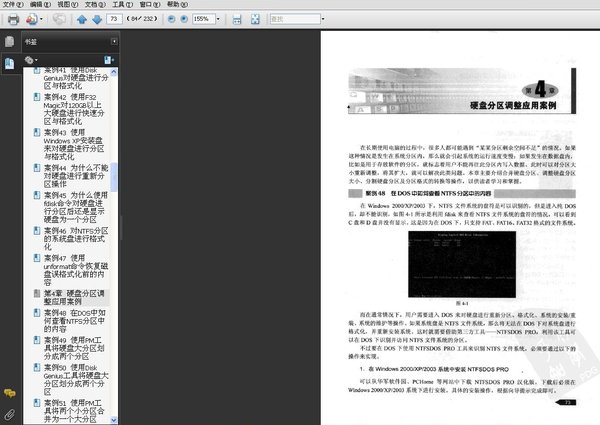600x425 pixels.
Task: Click the DOS screenshot figure 4-1 in page
Action: [x=462, y=264]
